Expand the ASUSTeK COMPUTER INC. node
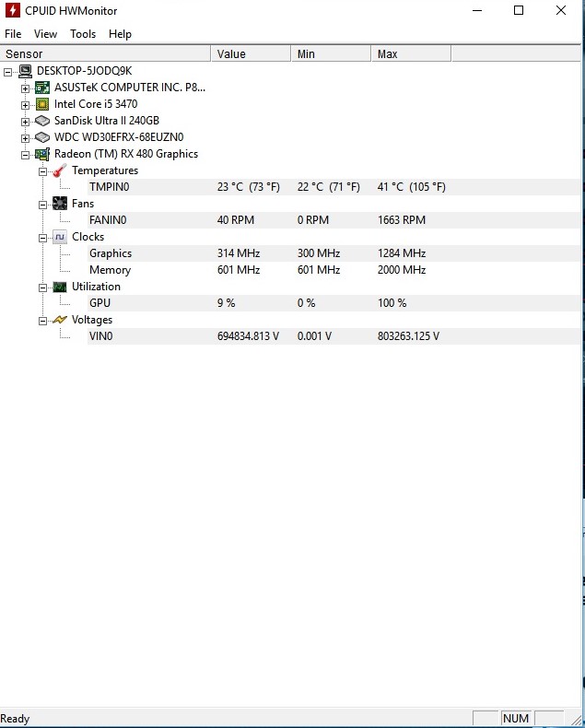 click(25, 88)
